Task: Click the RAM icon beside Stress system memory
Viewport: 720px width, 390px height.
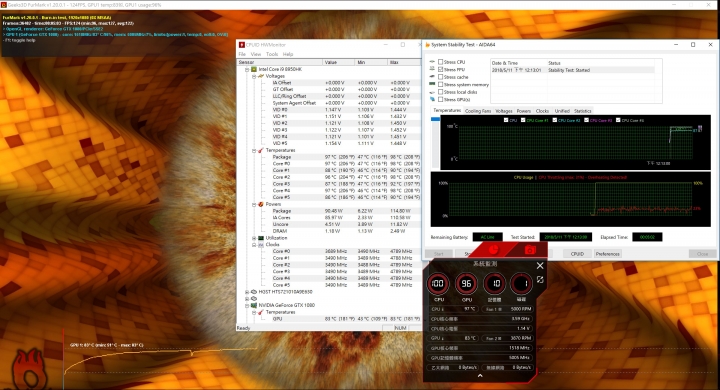Action: click(432, 84)
